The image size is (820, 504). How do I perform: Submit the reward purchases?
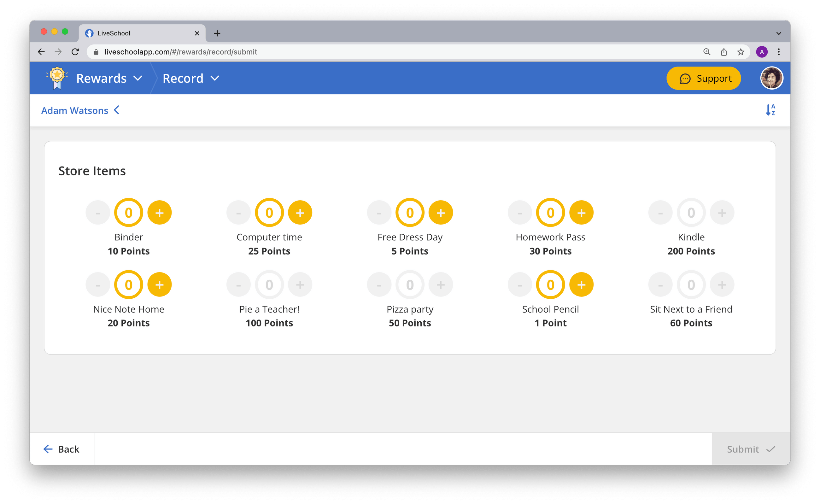tap(750, 449)
